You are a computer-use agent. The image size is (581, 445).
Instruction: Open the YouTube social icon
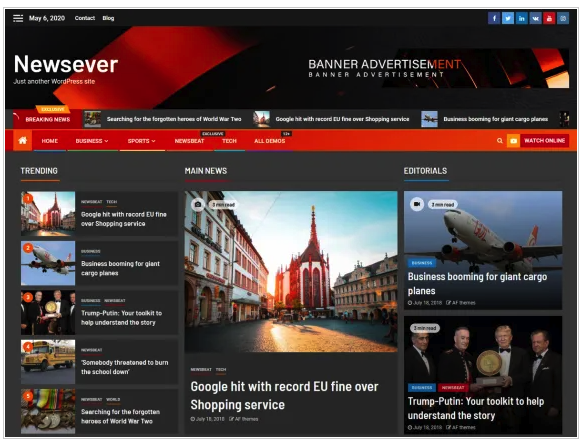click(549, 18)
